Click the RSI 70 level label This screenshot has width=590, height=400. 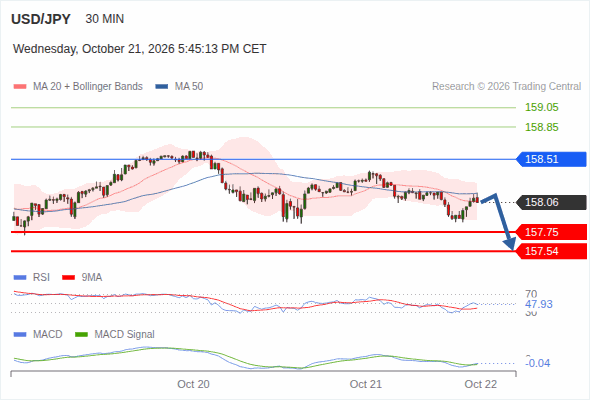point(531,294)
